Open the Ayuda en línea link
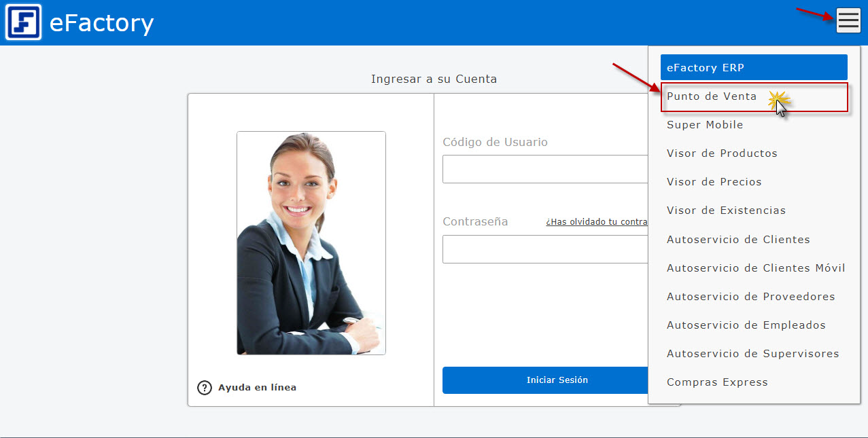The height and width of the screenshot is (438, 868). [257, 388]
